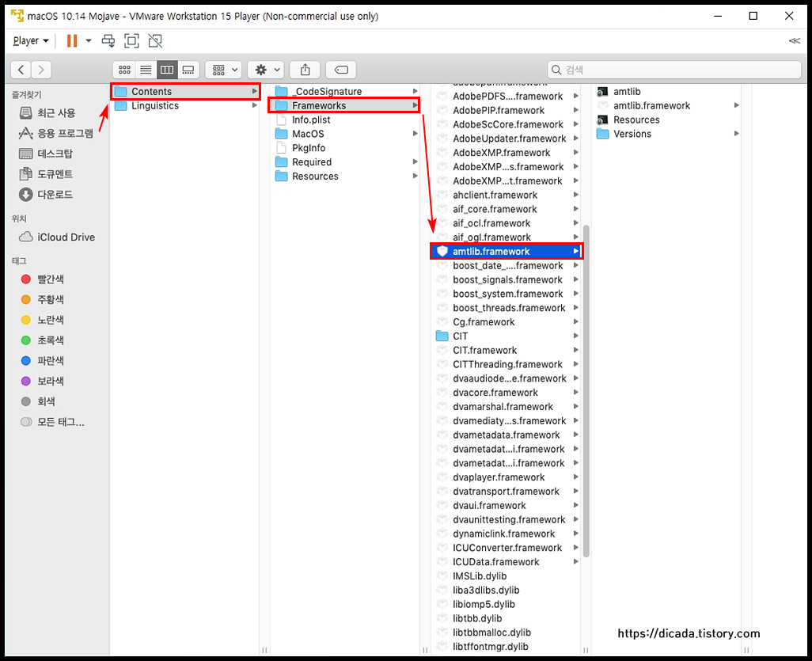This screenshot has height=661, width=812.
Task: Switch Finder to gallery view
Action: click(x=188, y=70)
